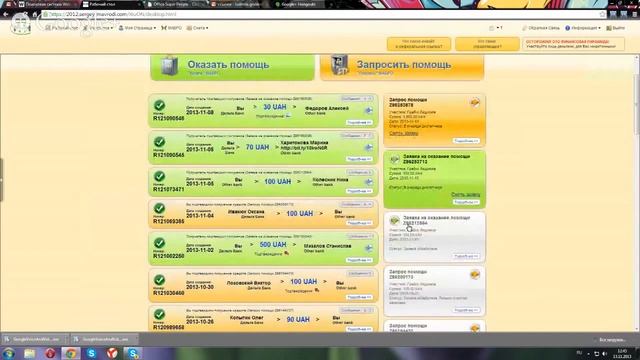Click the plane icon in the Колесник Нина row

point(368,182)
